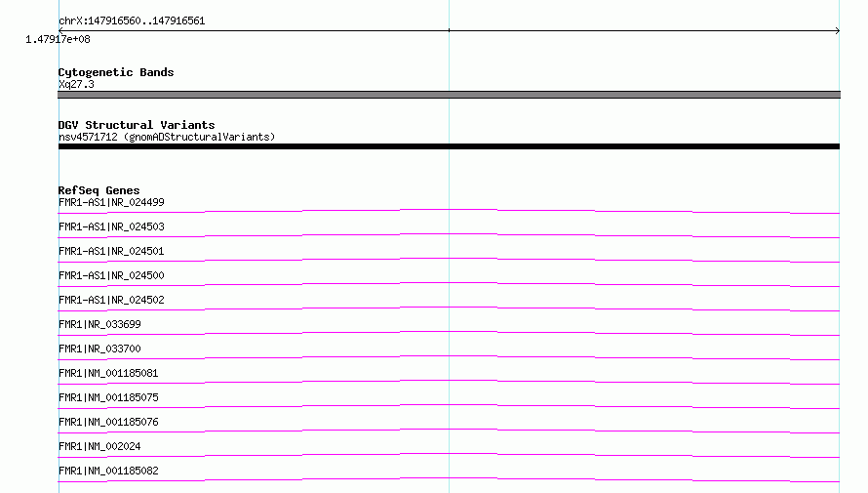Select the Cytogenetic Bands track title
Viewport: 868px width, 493px height.
click(x=116, y=72)
